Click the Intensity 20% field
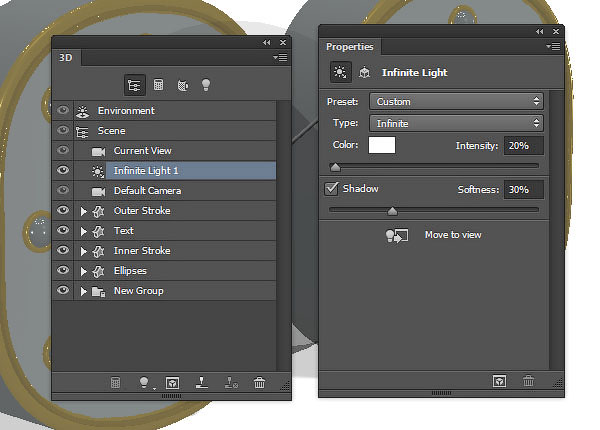The height and width of the screenshot is (430, 600). [x=523, y=146]
